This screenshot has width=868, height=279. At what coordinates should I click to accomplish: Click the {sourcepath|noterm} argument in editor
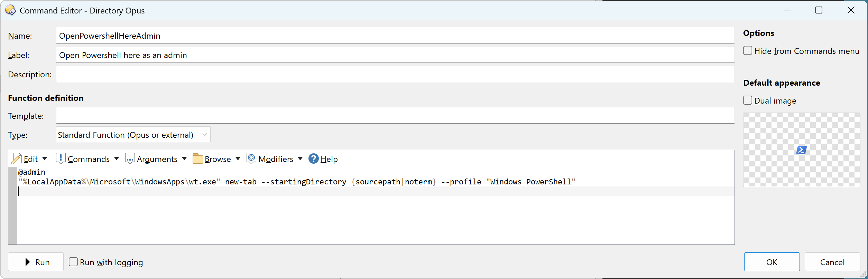pos(394,182)
